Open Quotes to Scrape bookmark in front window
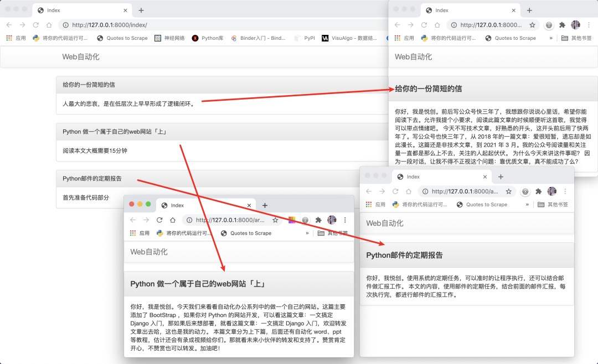 tap(246, 233)
